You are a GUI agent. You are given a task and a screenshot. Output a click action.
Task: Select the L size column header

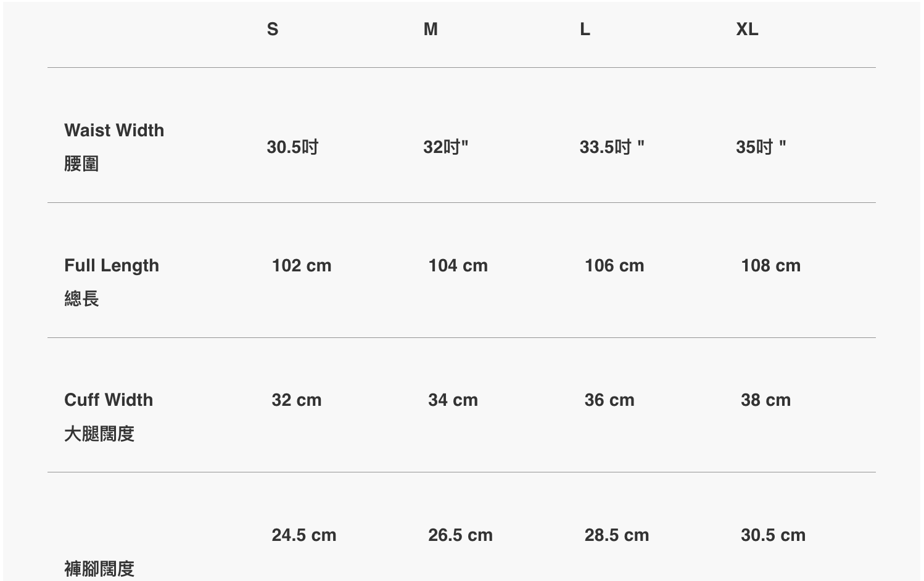point(585,29)
